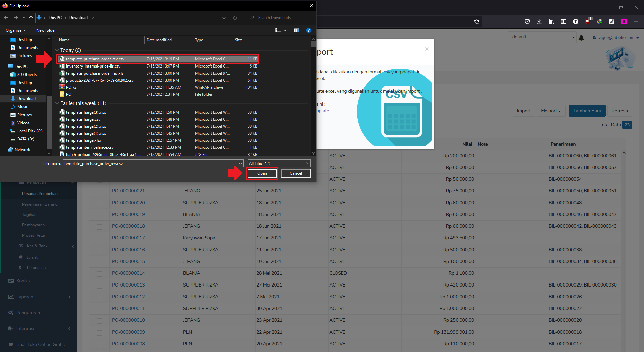
Task: Open the default location dropdown
Action: (542, 37)
